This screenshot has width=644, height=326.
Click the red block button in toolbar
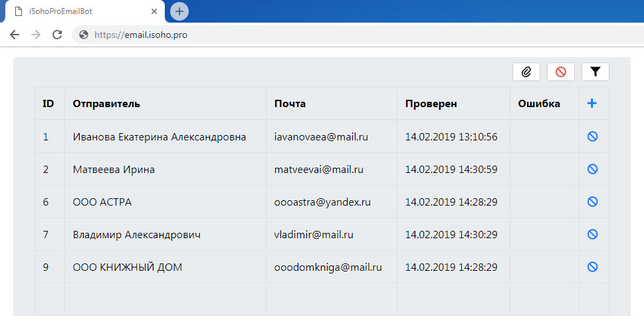click(560, 72)
